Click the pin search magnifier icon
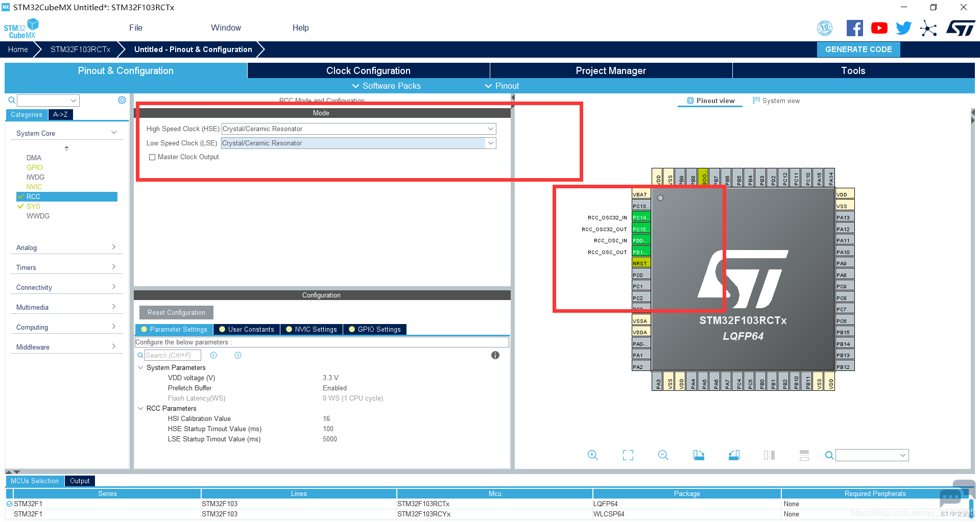The height and width of the screenshot is (522, 980). 829,455
